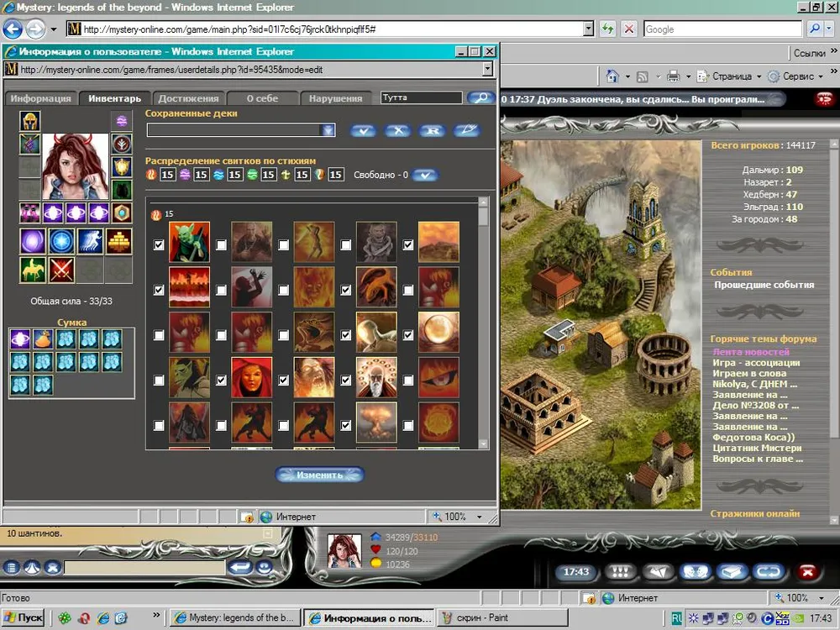Click the golden helmet equipment slot
The width and height of the screenshot is (840, 630).
(30, 121)
